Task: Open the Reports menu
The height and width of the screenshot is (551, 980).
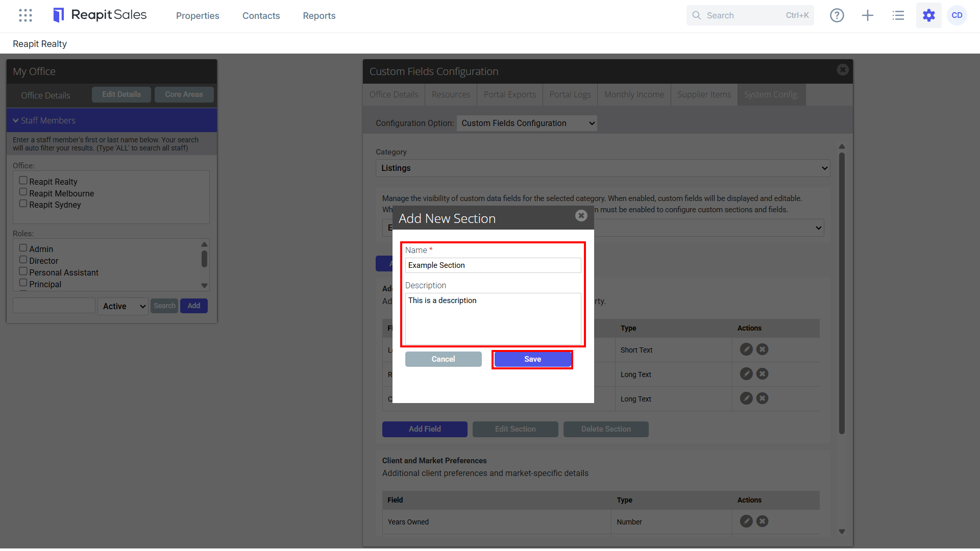Action: click(319, 16)
